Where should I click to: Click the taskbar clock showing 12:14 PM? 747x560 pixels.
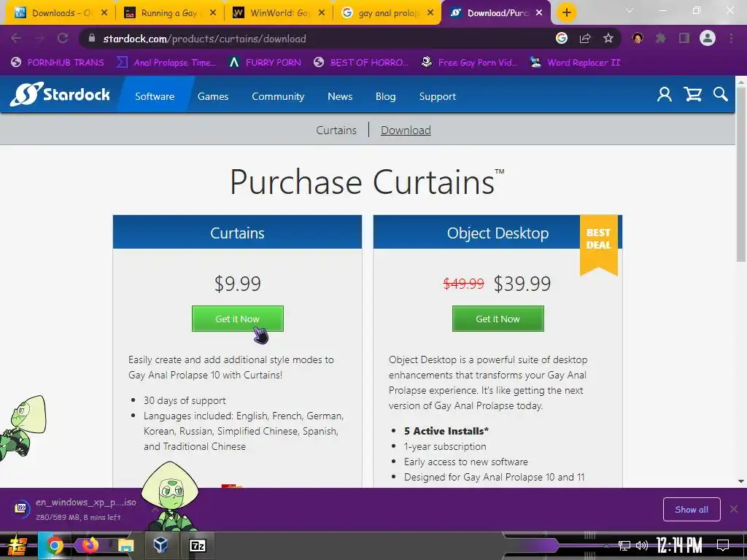679,545
